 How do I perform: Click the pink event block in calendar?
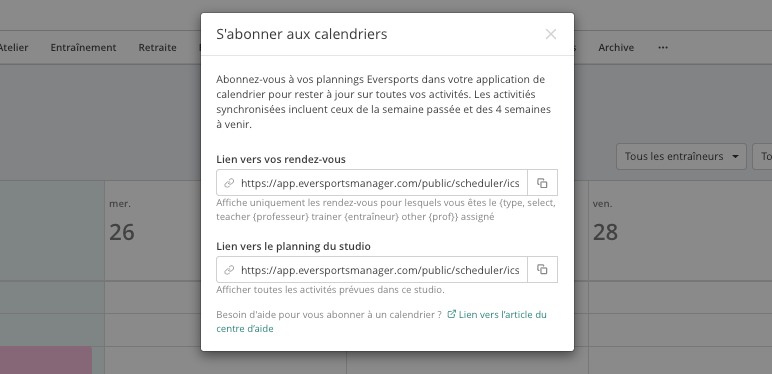[46, 360]
